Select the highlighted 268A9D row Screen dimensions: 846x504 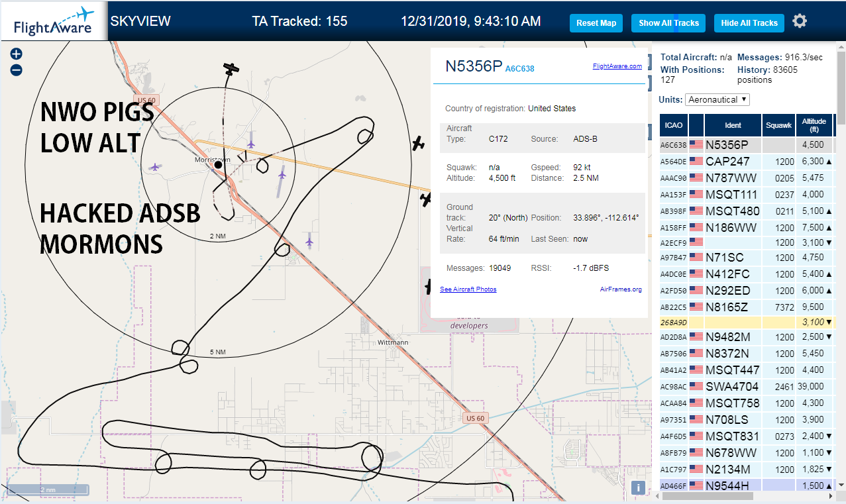coord(747,322)
